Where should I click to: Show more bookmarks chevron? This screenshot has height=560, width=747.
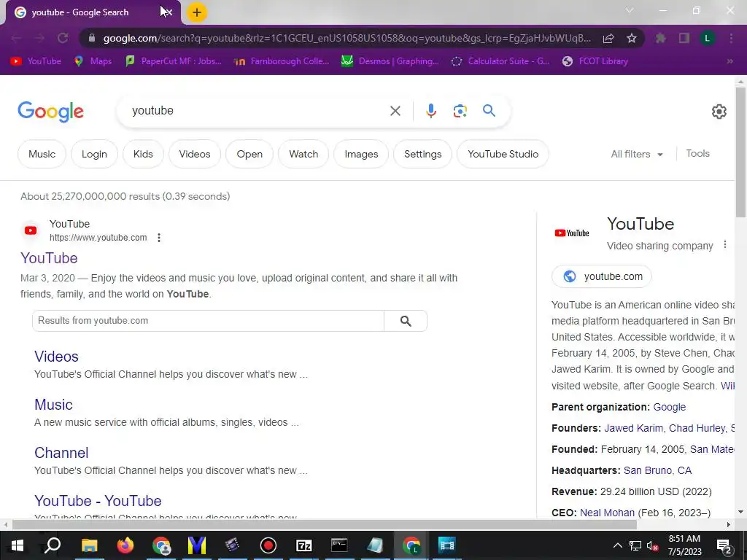(729, 61)
